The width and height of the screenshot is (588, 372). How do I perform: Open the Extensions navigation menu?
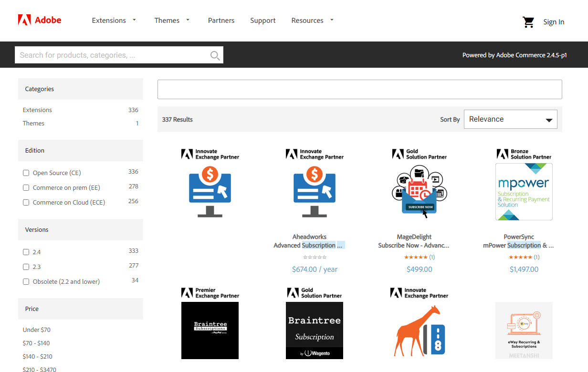tap(109, 21)
